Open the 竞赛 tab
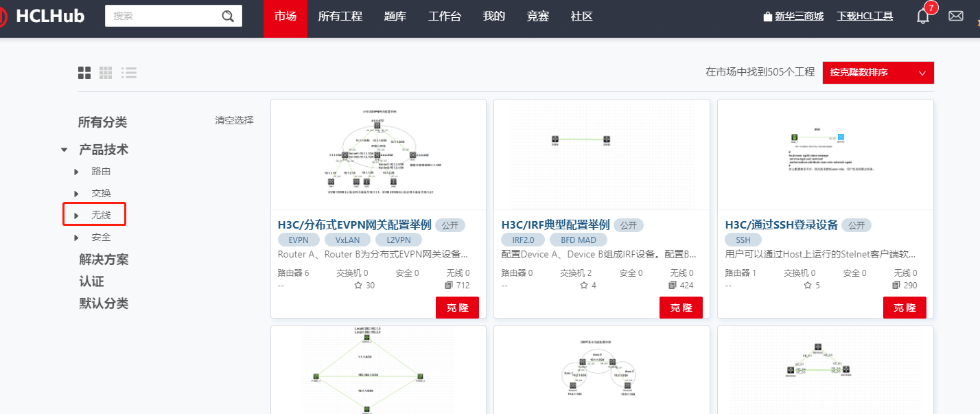This screenshot has width=980, height=414. click(538, 16)
